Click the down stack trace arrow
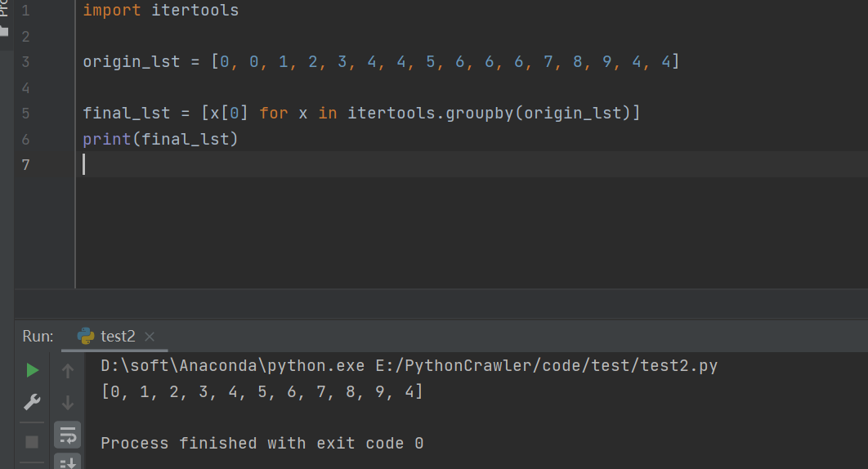This screenshot has width=868, height=469. click(x=68, y=403)
